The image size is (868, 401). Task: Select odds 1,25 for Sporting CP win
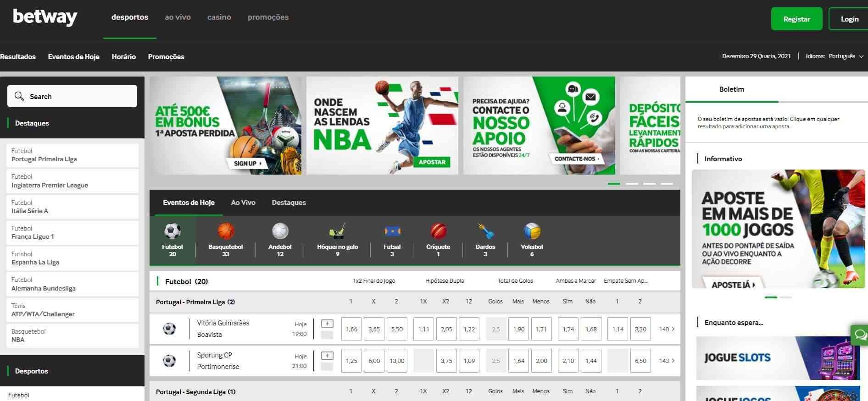351,361
